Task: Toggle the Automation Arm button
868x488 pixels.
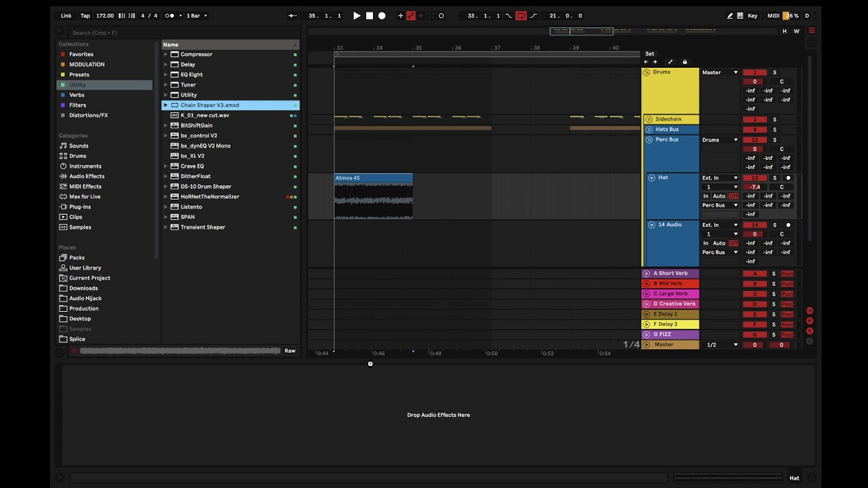Action: tap(411, 16)
